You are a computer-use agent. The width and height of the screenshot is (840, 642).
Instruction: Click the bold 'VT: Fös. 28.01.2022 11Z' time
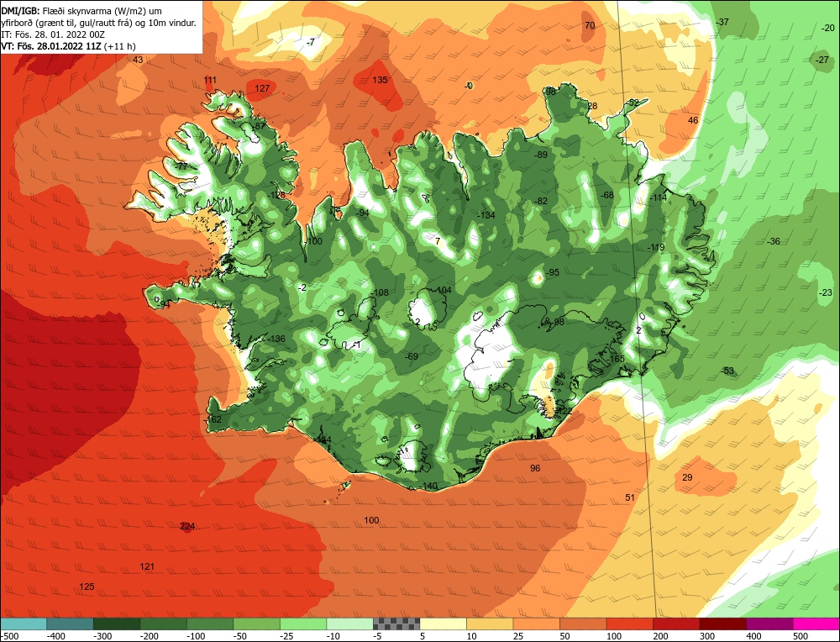tap(51, 46)
